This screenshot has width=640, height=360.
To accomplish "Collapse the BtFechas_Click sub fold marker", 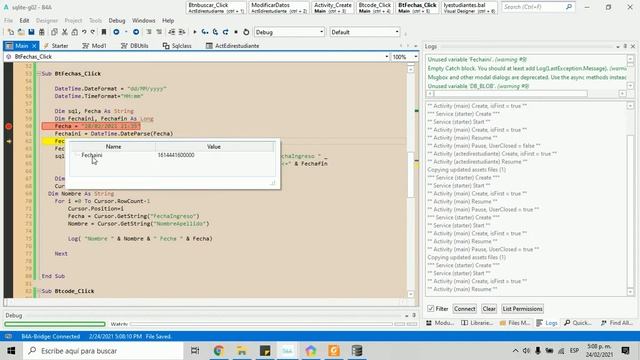I will [38, 74].
